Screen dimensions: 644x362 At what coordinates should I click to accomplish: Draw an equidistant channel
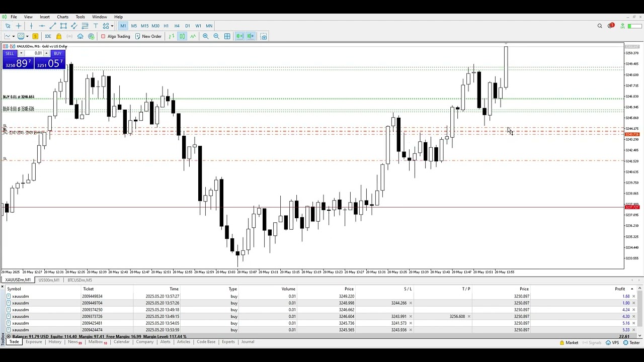tap(74, 26)
